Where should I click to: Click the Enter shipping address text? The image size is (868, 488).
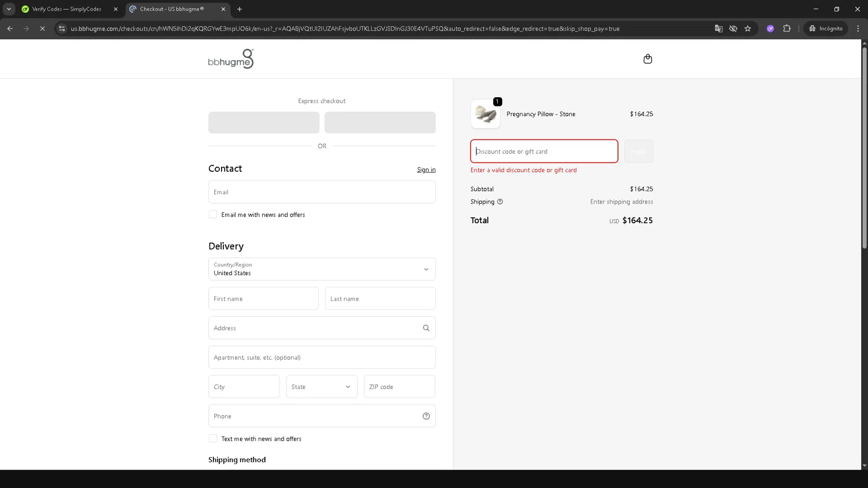tap(621, 202)
